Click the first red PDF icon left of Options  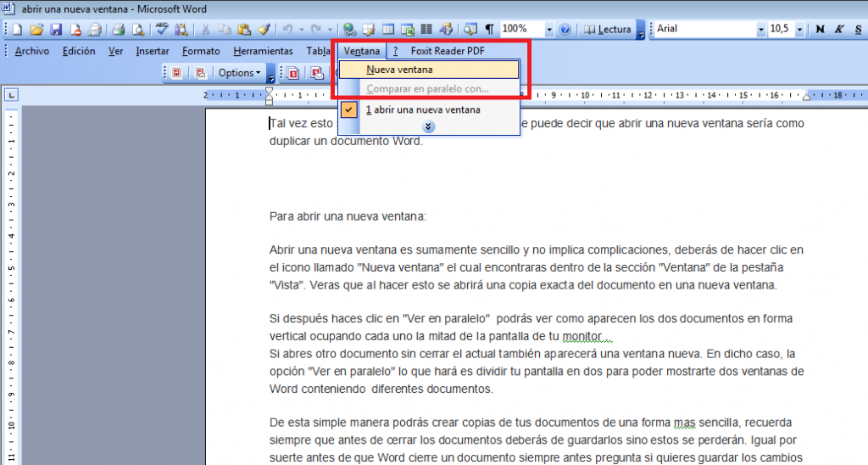point(176,73)
